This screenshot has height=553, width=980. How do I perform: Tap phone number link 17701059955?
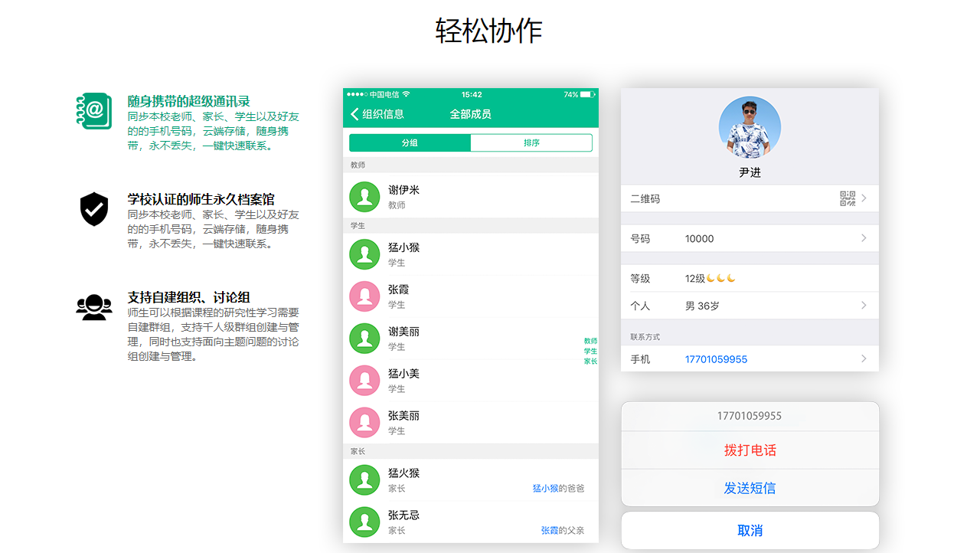716,359
